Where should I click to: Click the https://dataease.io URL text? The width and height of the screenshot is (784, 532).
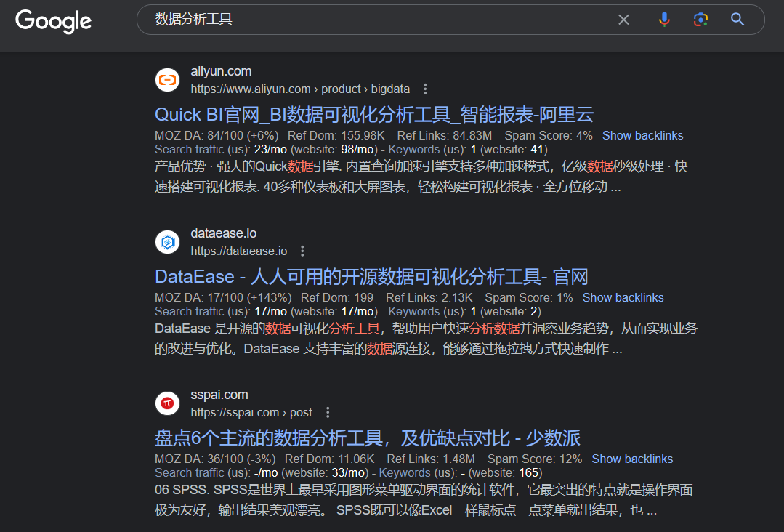(x=239, y=251)
